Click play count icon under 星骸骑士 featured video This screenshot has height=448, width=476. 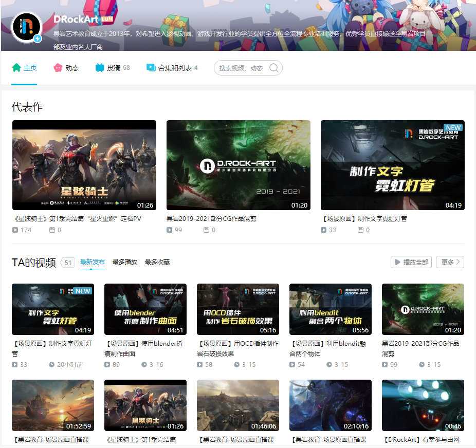click(x=15, y=230)
